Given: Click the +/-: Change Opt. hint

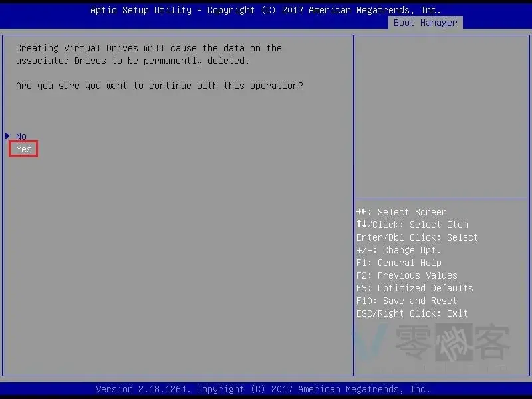Looking at the screenshot, I should (x=398, y=250).
